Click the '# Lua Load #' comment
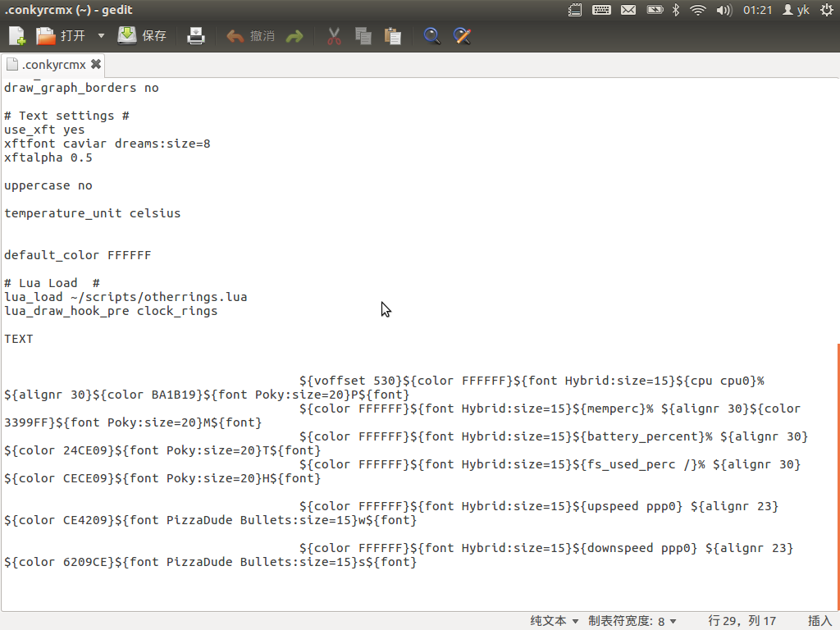This screenshot has height=630, width=840. pyautogui.click(x=52, y=283)
